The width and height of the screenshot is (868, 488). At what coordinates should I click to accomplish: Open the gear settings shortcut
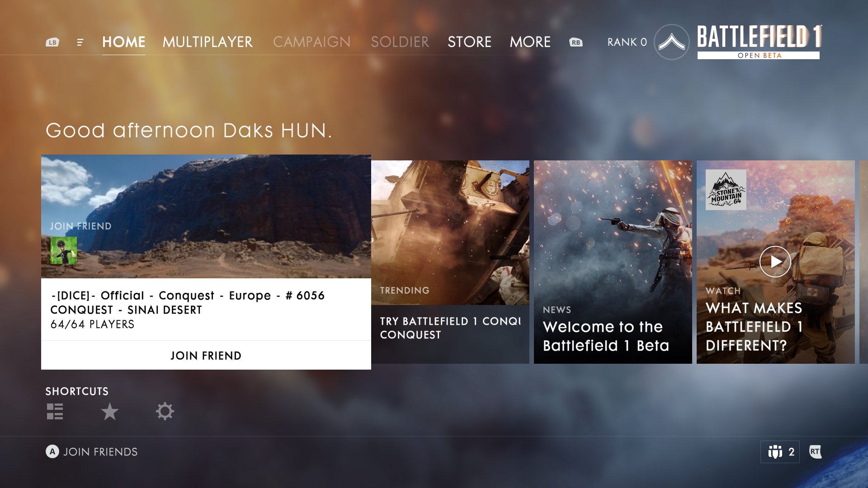tap(165, 411)
